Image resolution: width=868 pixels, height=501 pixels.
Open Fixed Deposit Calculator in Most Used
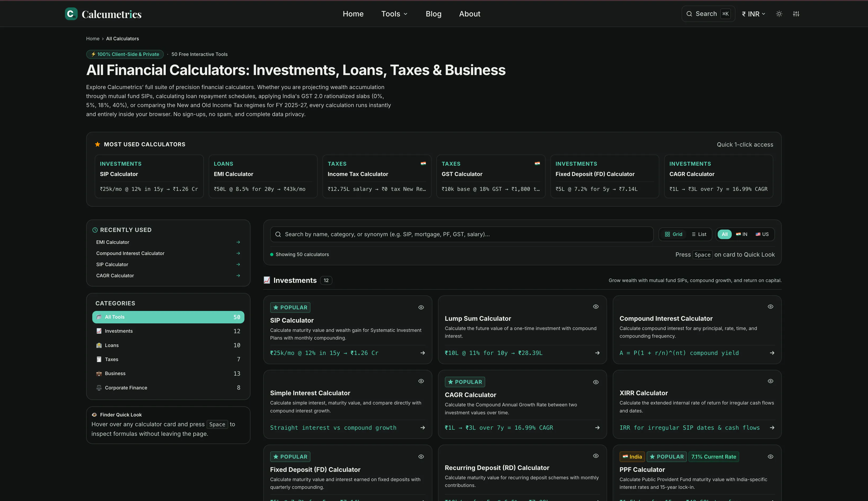pos(604,176)
